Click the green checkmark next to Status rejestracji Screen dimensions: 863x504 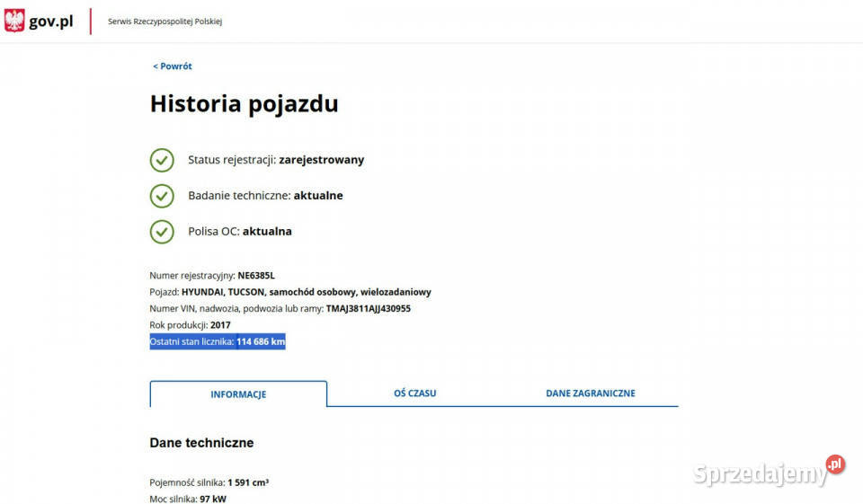tap(162, 160)
